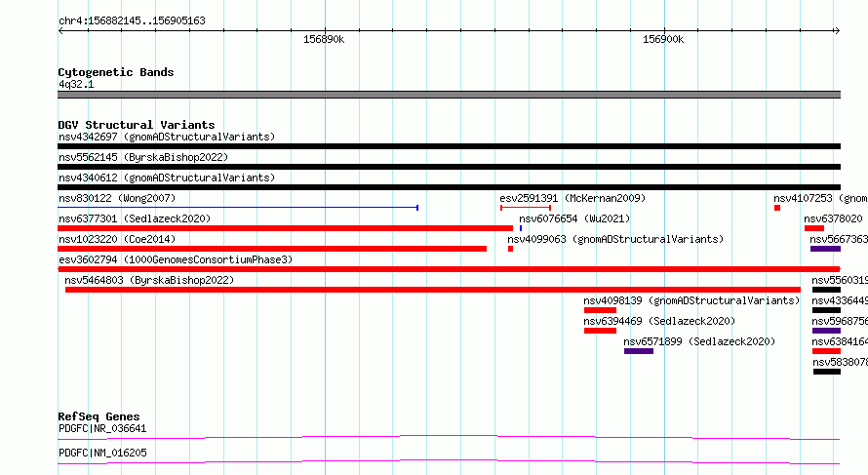Click the ruler's right arrow end

click(837, 30)
